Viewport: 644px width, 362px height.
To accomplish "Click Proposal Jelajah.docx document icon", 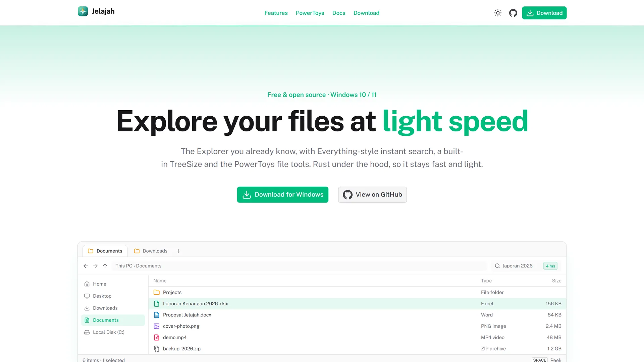I will click(x=157, y=315).
